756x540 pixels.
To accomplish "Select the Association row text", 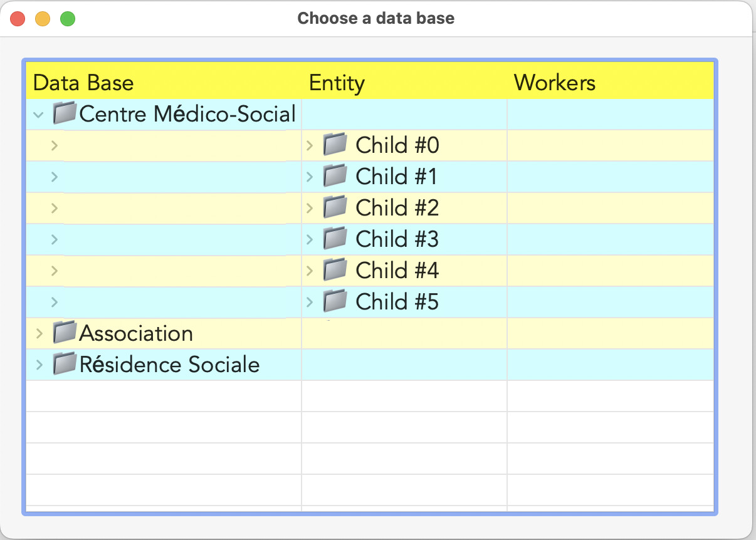I will point(136,333).
